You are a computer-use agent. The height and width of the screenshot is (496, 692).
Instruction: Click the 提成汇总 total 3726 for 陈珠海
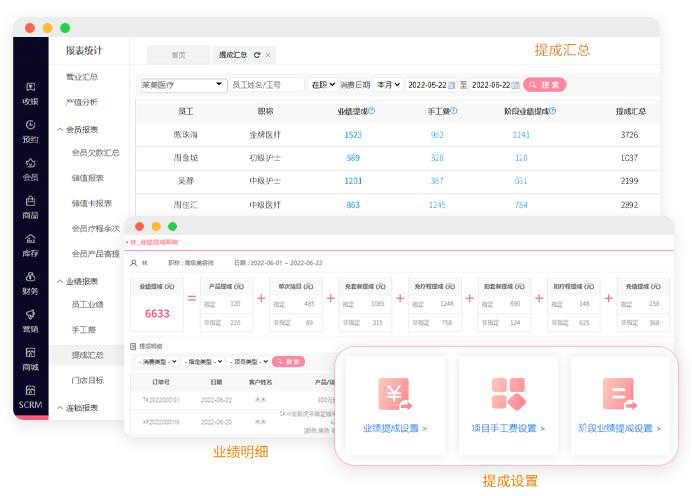pos(629,135)
